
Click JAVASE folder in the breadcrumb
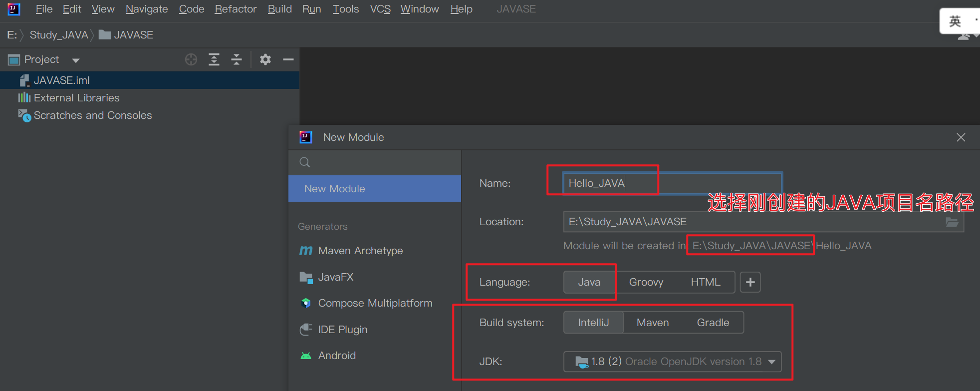click(126, 35)
